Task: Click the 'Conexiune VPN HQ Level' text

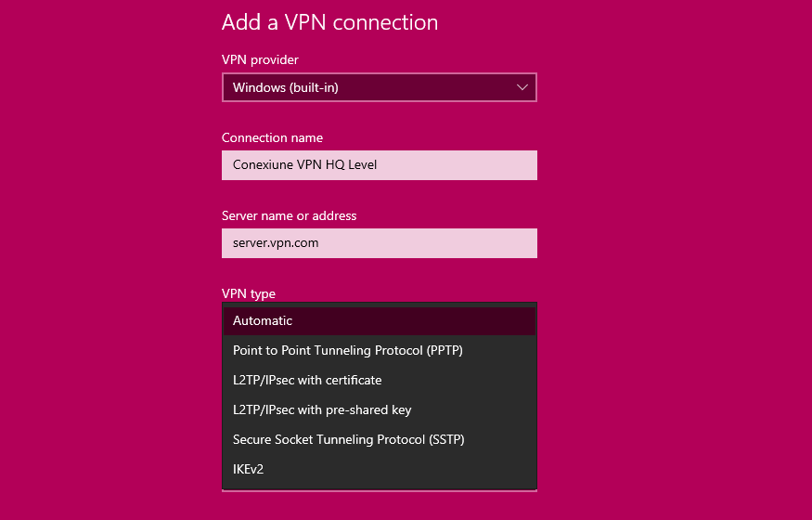Action: point(304,164)
